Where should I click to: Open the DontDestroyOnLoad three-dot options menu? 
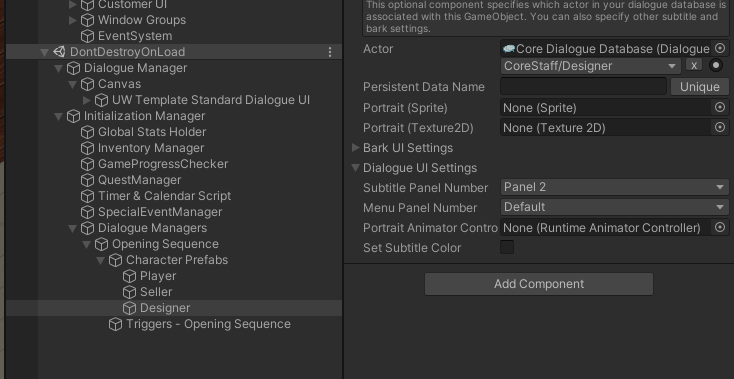point(330,52)
